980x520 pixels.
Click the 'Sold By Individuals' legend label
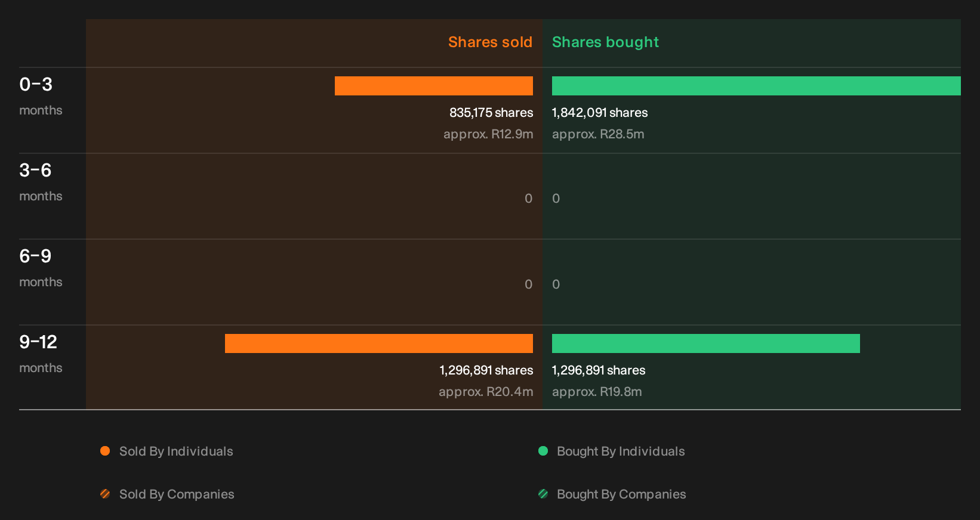(x=176, y=451)
